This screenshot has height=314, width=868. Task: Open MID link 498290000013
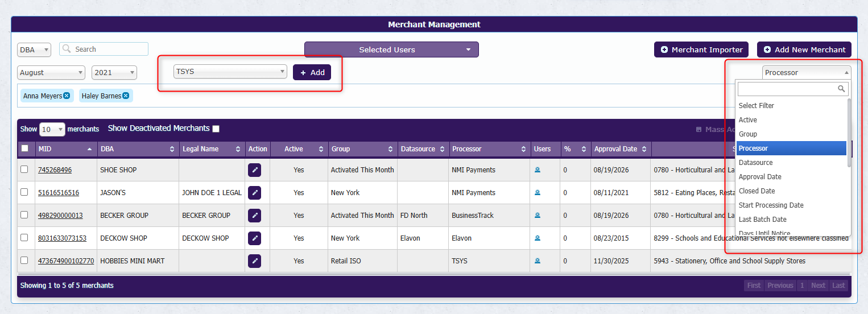(x=60, y=216)
